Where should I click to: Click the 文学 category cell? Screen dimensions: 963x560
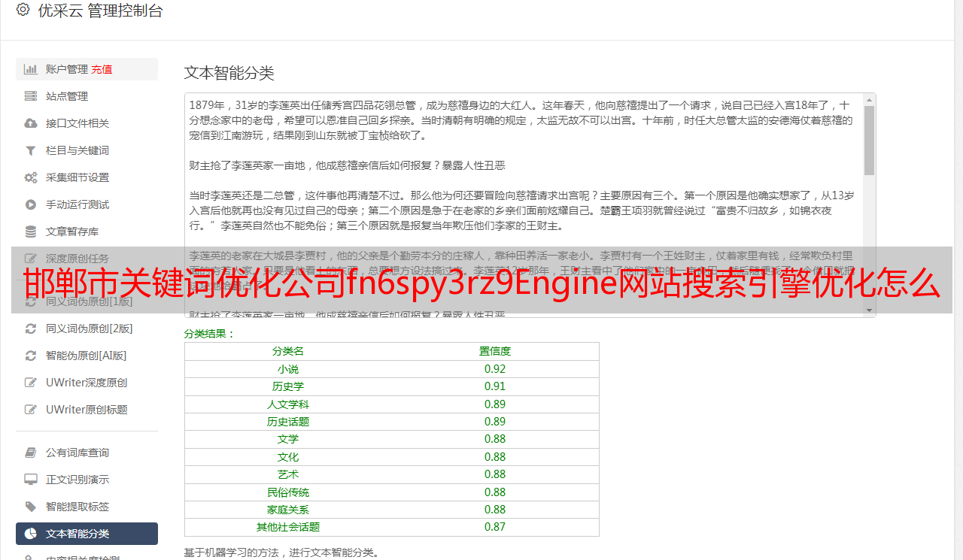(288, 439)
